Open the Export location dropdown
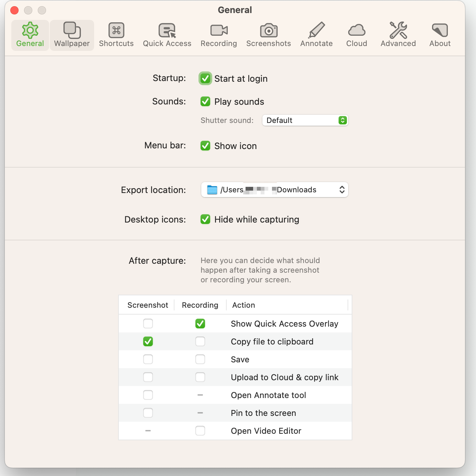476x476 pixels. pos(274,190)
